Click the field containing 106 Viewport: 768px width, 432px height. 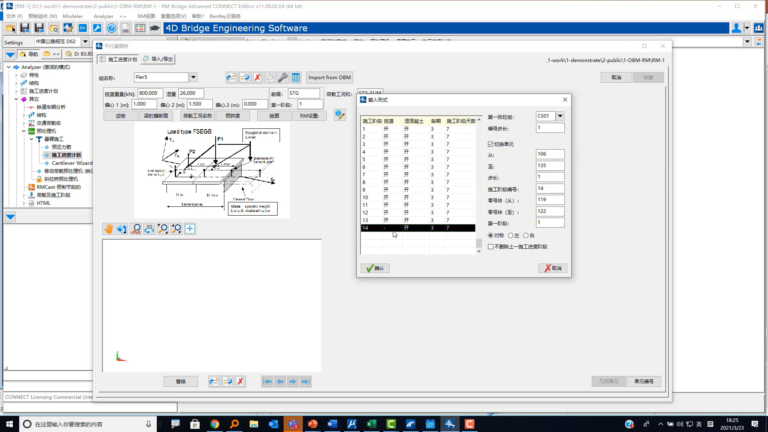pos(550,154)
